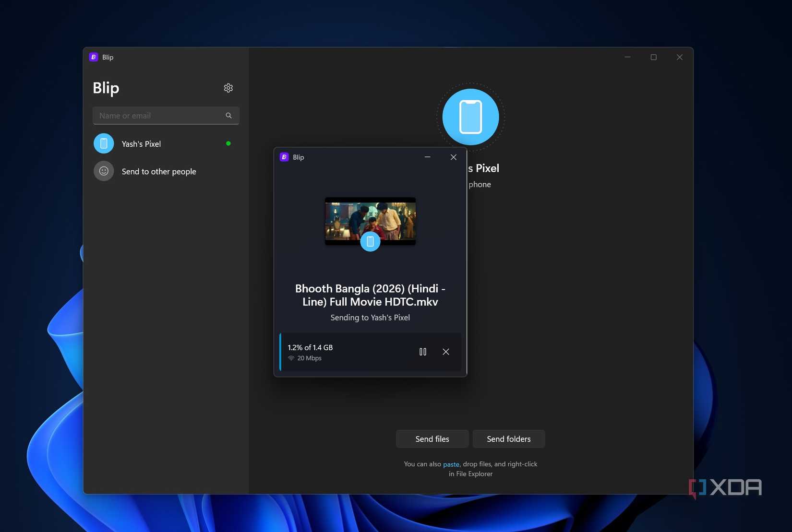This screenshot has height=532, width=792.
Task: Minimize the Blip transfer popup
Action: (427, 157)
